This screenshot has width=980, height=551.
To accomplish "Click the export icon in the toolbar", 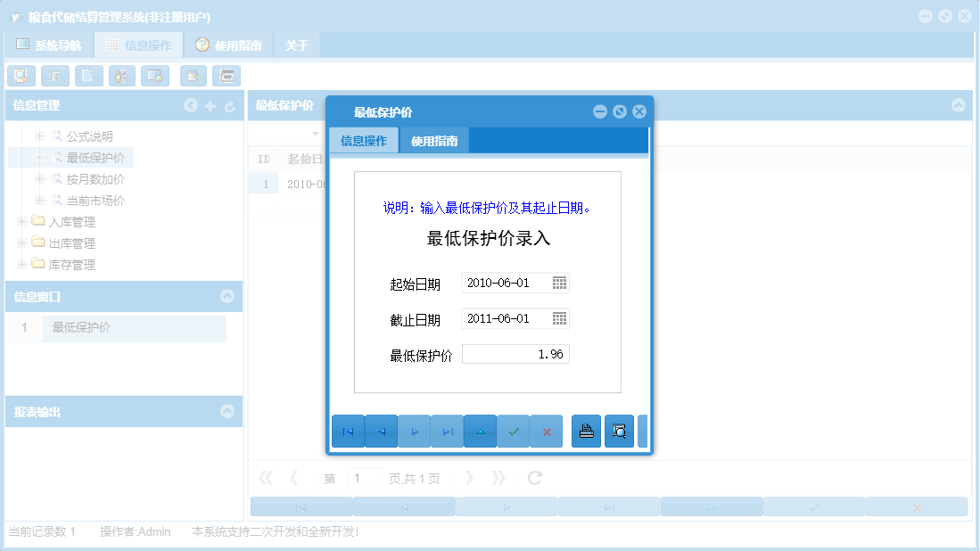I will (x=193, y=76).
